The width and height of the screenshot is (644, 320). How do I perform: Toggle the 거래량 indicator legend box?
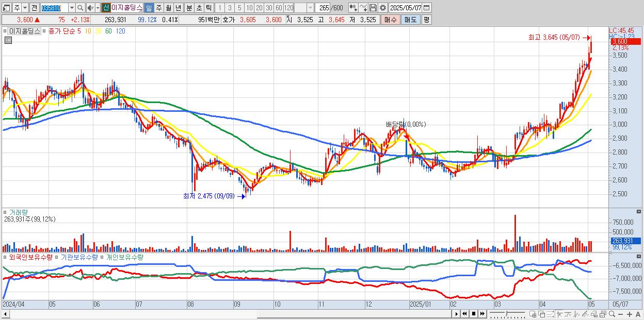click(6, 212)
